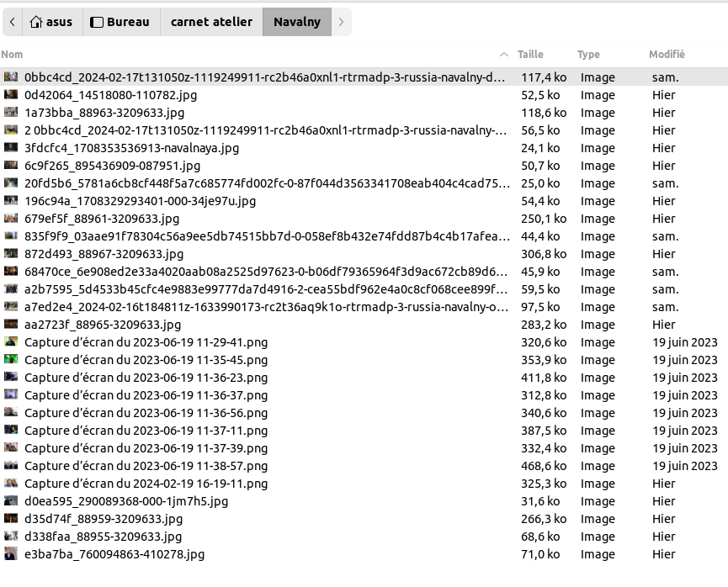Select thumbnail of 196c94a_1708329293401 file
Screen dimensions: 728x587
click(x=11, y=200)
